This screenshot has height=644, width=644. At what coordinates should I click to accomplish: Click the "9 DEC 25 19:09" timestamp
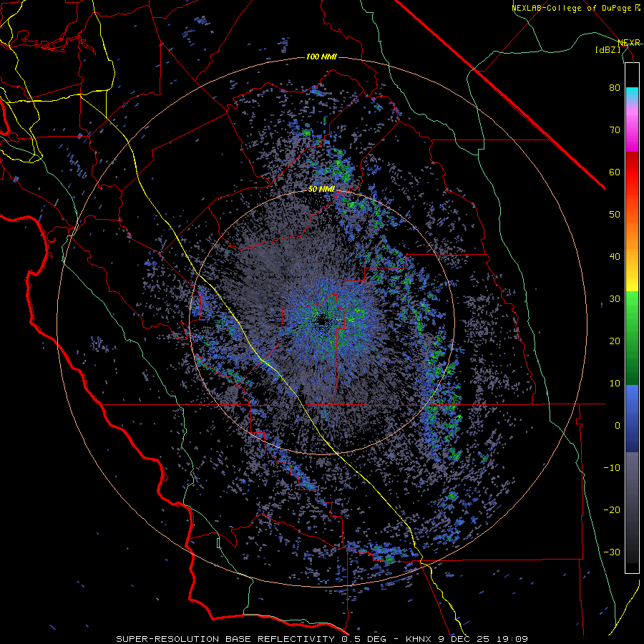[483, 639]
